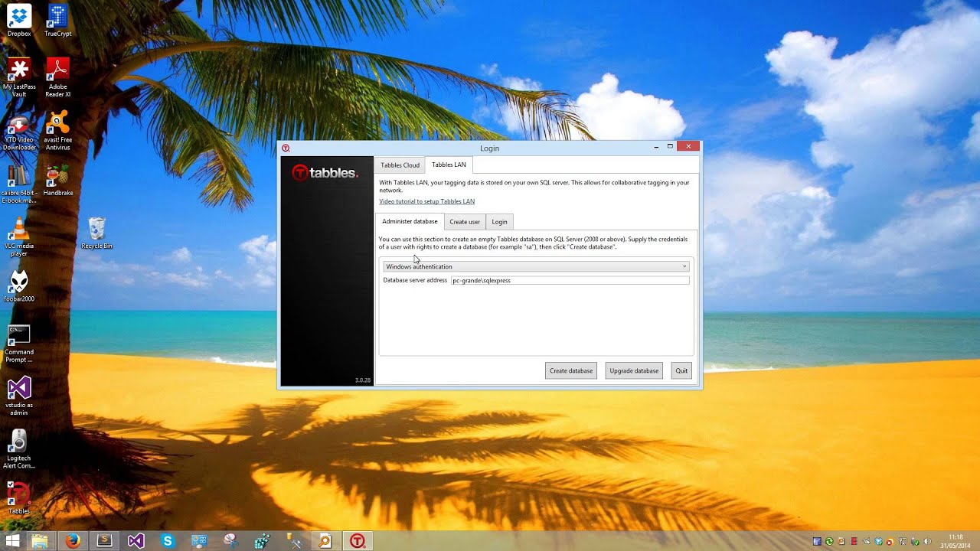Open Video tutorial to setup Tabbles LAN link
The image size is (980, 551).
pyautogui.click(x=426, y=201)
